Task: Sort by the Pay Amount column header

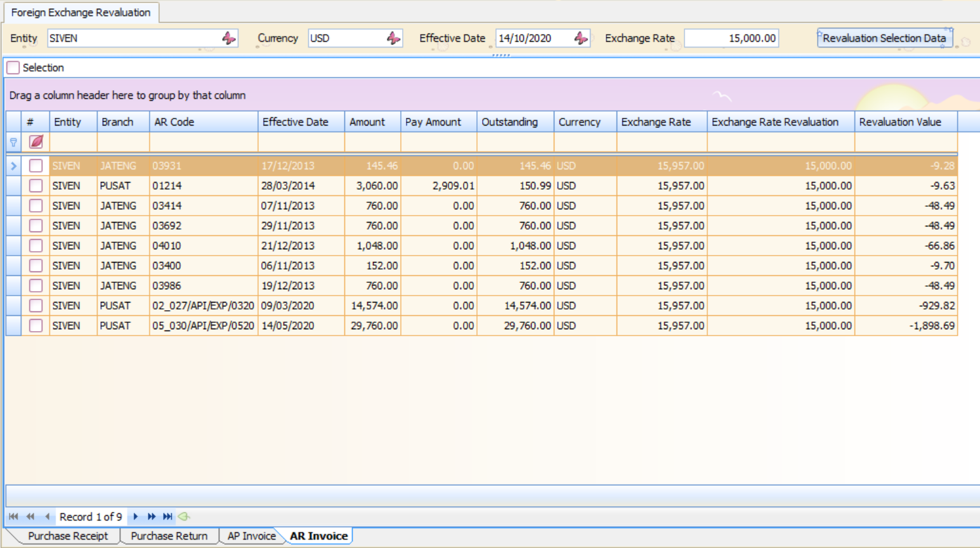Action: [x=439, y=122]
